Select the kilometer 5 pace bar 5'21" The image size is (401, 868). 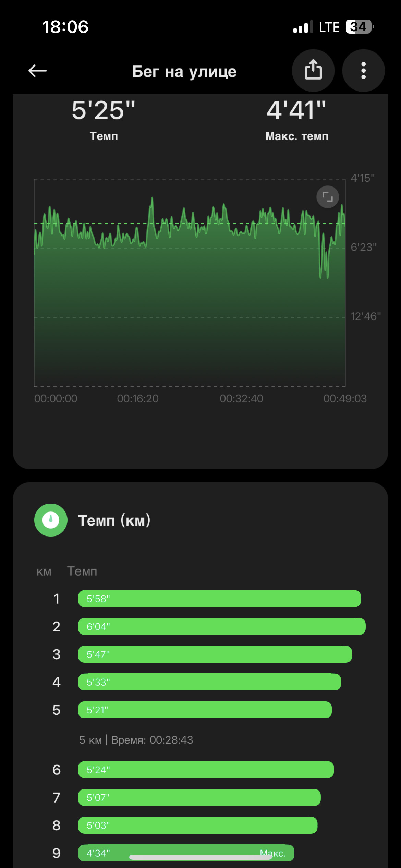pyautogui.click(x=205, y=710)
